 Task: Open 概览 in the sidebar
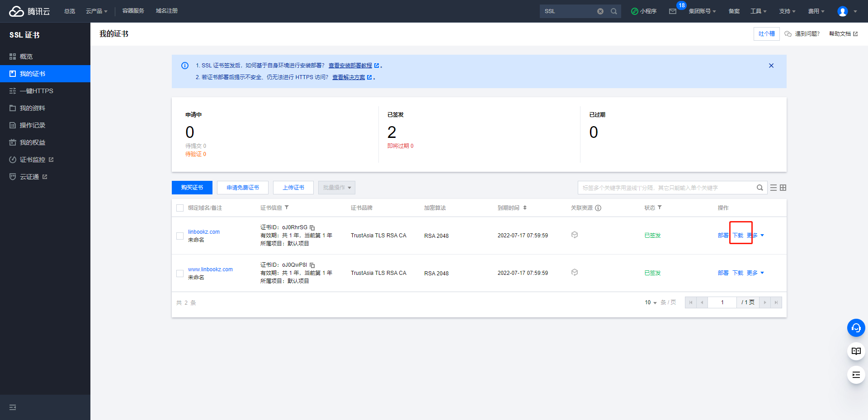(45, 57)
